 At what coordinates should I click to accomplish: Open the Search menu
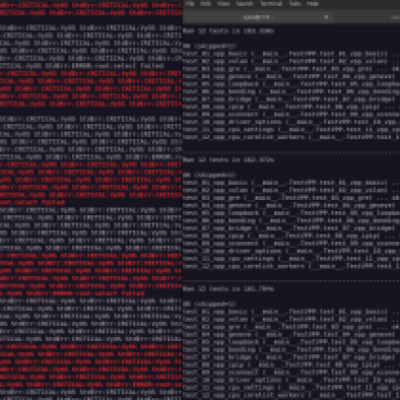[x=245, y=4]
